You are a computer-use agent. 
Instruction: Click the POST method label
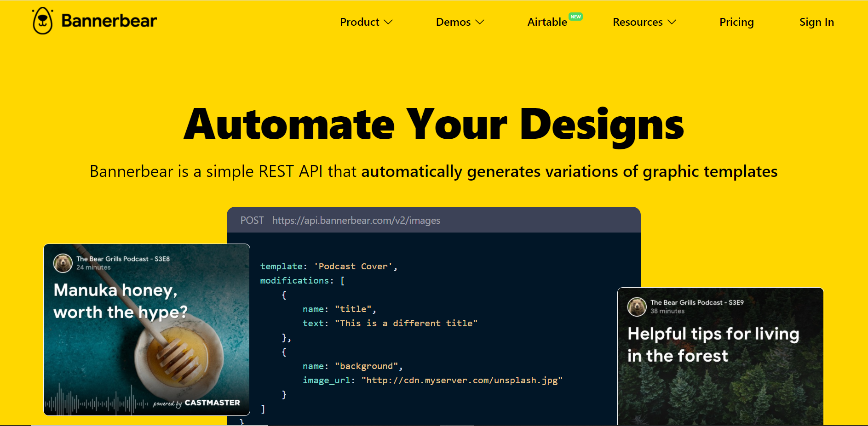coord(252,221)
